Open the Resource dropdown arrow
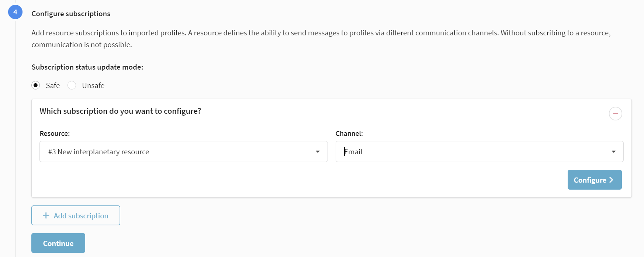The width and height of the screenshot is (644, 257). point(318,152)
